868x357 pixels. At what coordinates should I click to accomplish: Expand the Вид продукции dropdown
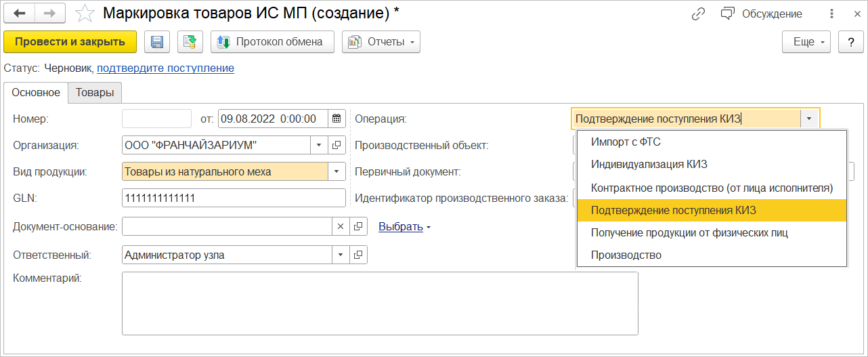pos(337,171)
